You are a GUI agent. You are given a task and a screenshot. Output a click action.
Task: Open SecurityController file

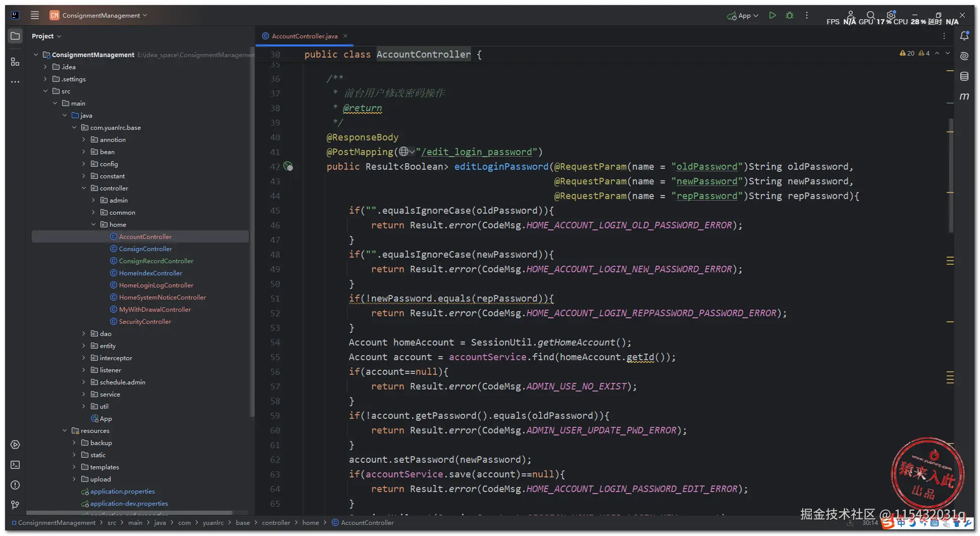[140, 321]
